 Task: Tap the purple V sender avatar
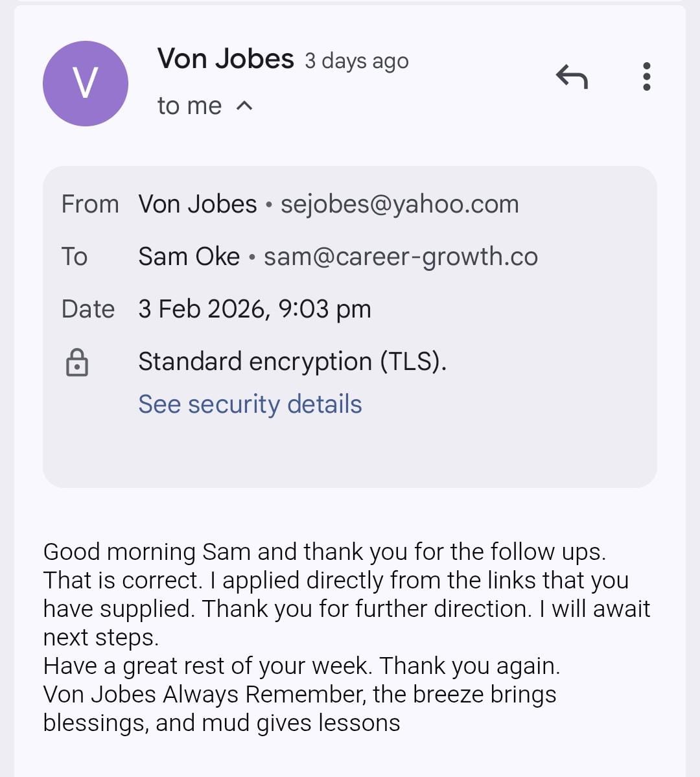[x=86, y=84]
